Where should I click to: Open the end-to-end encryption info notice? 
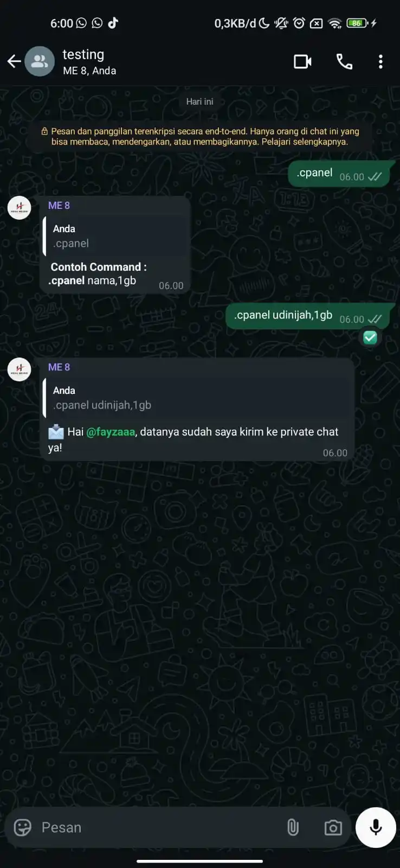click(x=200, y=136)
